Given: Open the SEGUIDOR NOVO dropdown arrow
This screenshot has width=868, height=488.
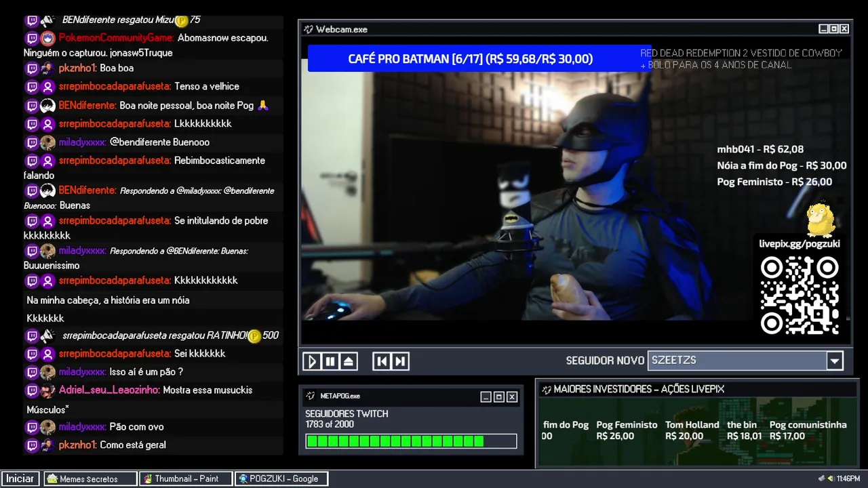Looking at the screenshot, I should pos(835,361).
